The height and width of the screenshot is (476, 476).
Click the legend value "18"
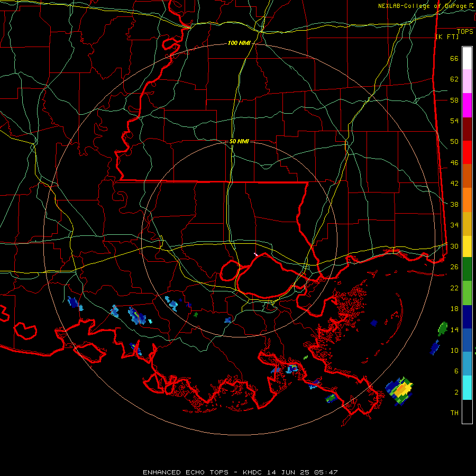[x=454, y=309]
